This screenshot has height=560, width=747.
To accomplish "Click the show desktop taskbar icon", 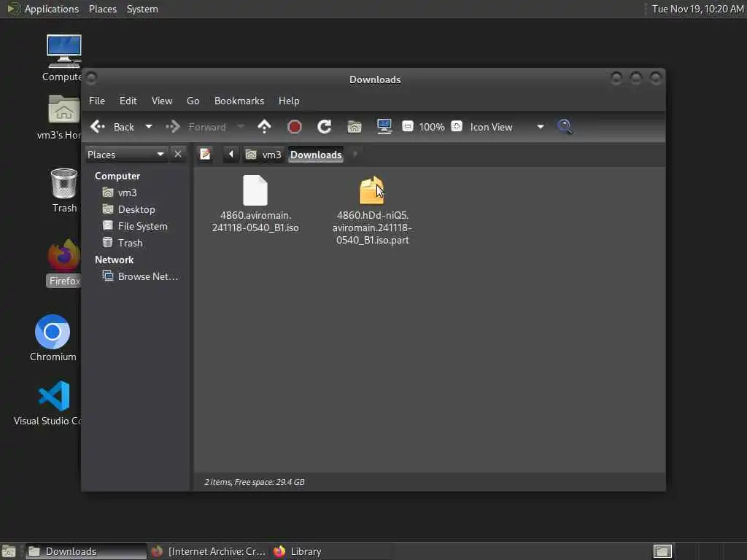I will coord(9,551).
